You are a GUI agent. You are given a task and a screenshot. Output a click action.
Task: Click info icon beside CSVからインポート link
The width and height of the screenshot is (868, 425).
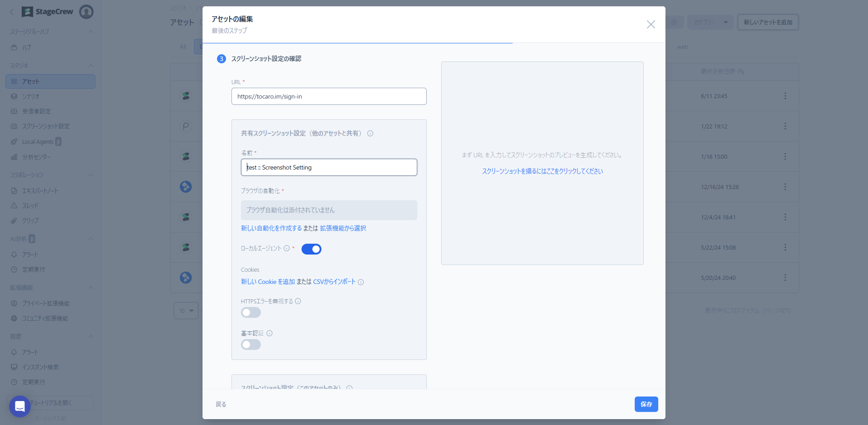coord(361,282)
